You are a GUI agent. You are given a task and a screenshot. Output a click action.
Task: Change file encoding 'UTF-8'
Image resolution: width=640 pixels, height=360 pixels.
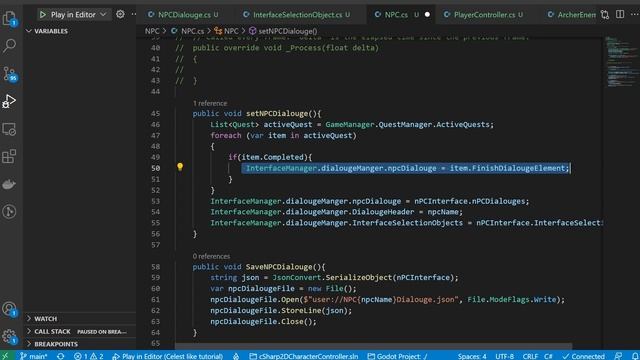pyautogui.click(x=504, y=356)
